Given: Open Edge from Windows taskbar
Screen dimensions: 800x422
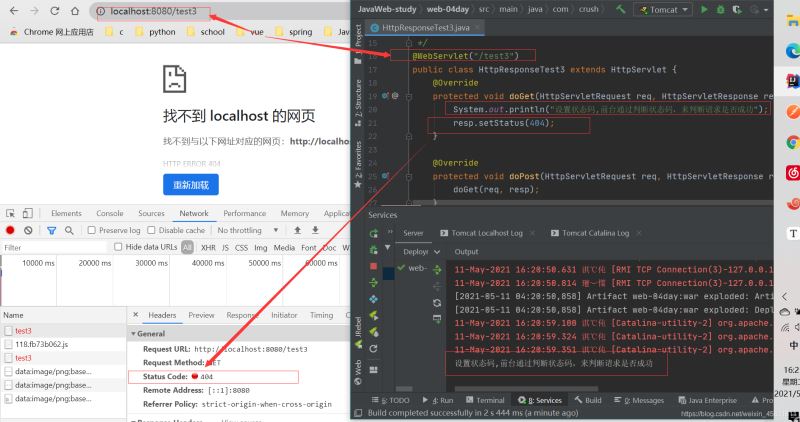Looking at the screenshot, I should pos(792,50).
